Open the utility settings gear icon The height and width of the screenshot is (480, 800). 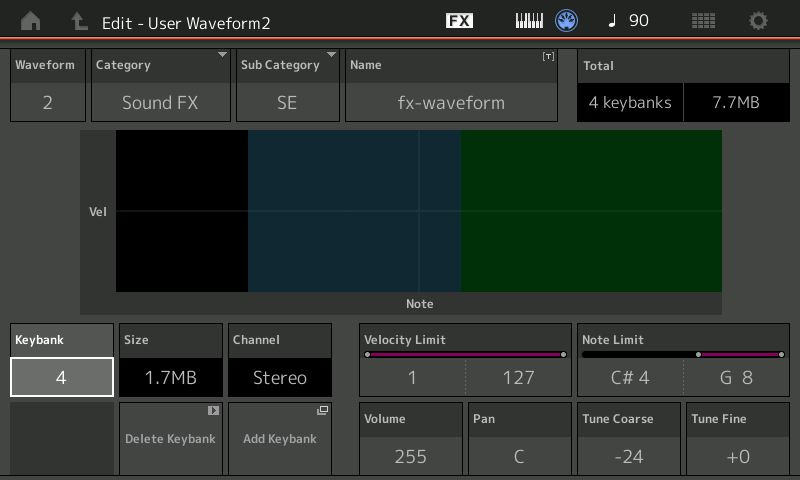(x=759, y=21)
